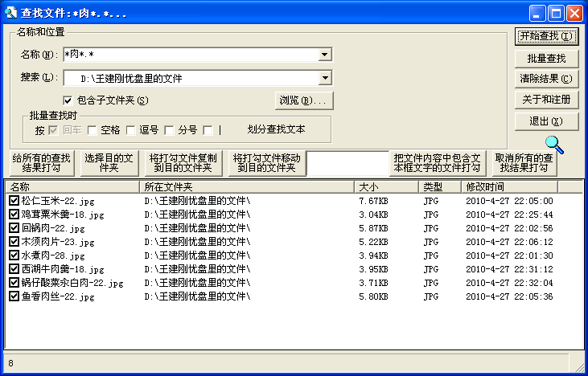Click 将打勾文件移动到目的文件夹 button
588x376 pixels.
click(x=267, y=163)
